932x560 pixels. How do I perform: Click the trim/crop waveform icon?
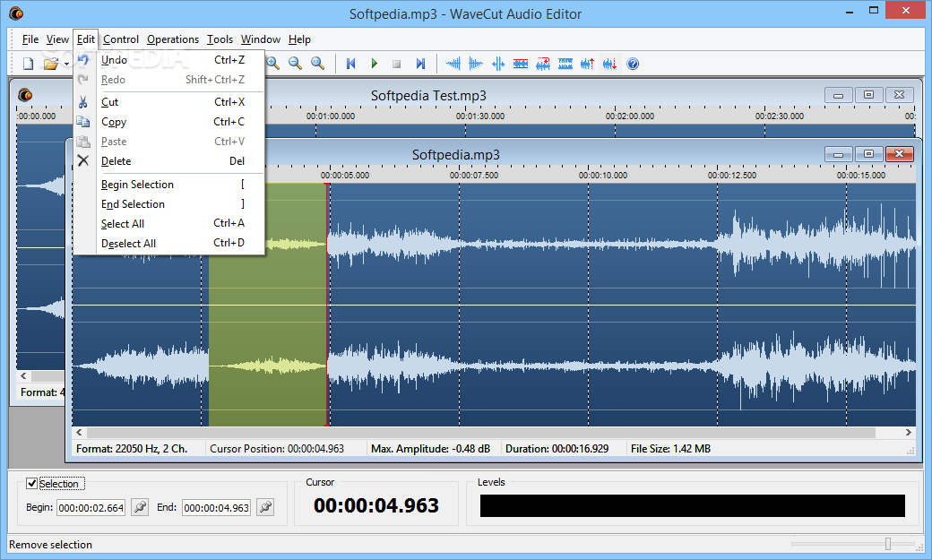pyautogui.click(x=498, y=64)
